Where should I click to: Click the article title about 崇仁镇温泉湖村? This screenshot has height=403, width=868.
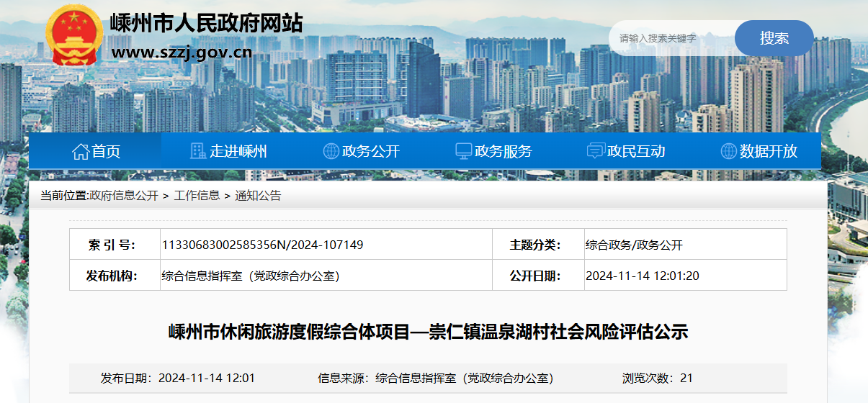429,332
